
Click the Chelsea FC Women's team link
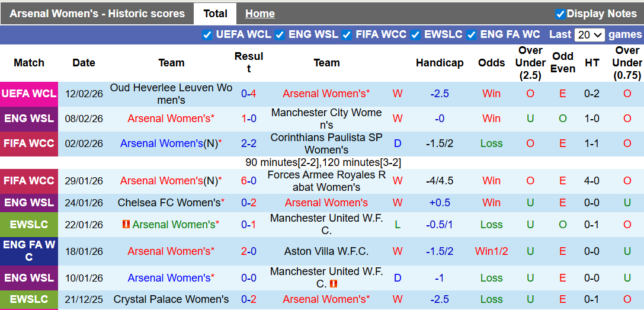(x=169, y=203)
